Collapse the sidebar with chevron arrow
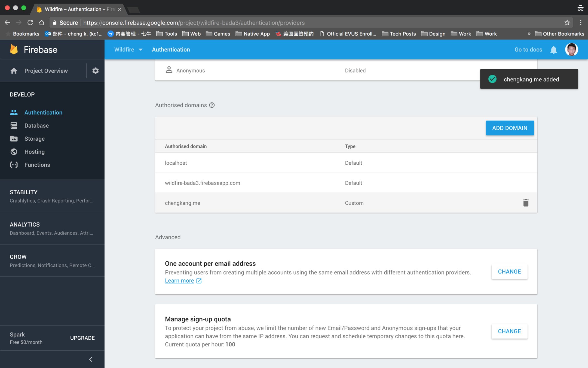This screenshot has width=588, height=368. (91, 359)
